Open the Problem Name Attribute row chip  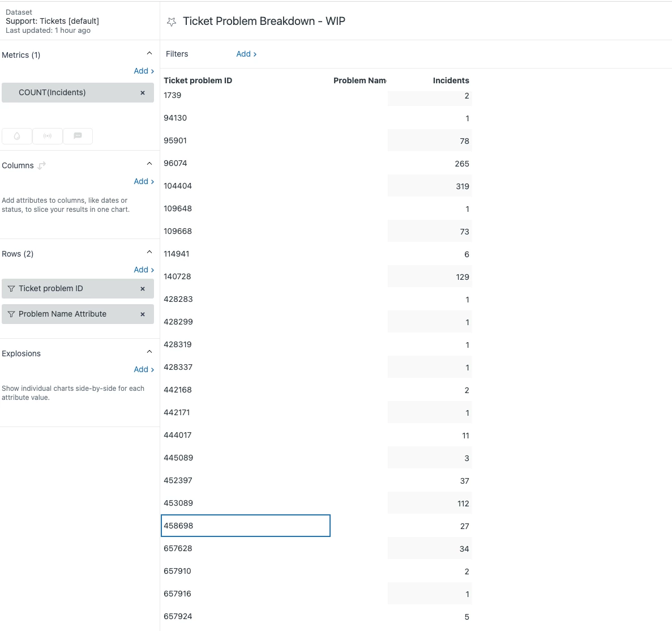click(x=78, y=314)
